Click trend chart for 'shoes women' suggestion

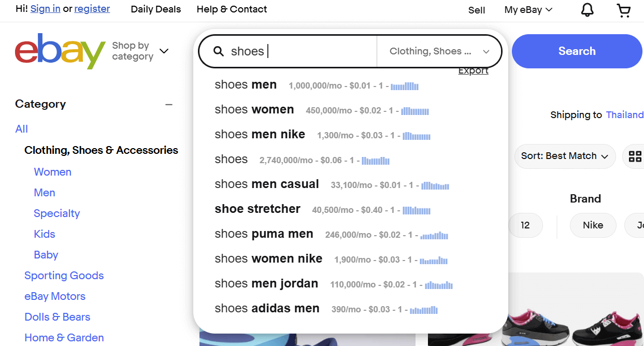tap(415, 111)
